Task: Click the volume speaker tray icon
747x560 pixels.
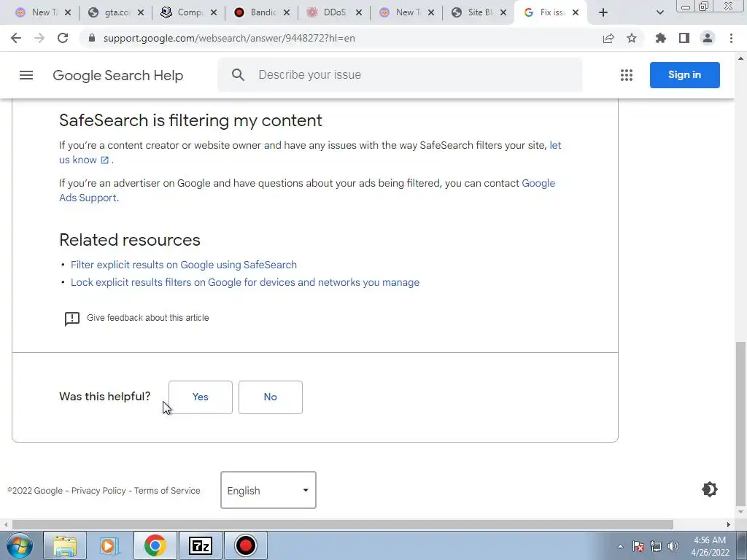Action: pyautogui.click(x=673, y=546)
